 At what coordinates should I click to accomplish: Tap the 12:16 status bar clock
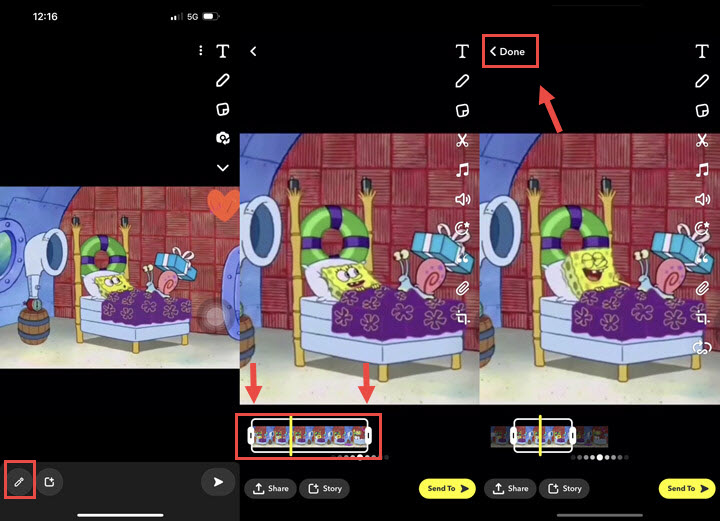pos(45,17)
